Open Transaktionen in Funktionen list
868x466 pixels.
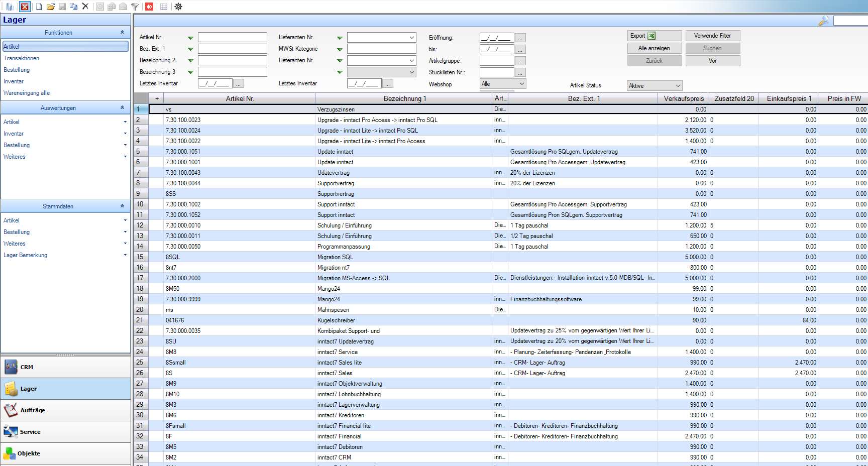point(21,58)
